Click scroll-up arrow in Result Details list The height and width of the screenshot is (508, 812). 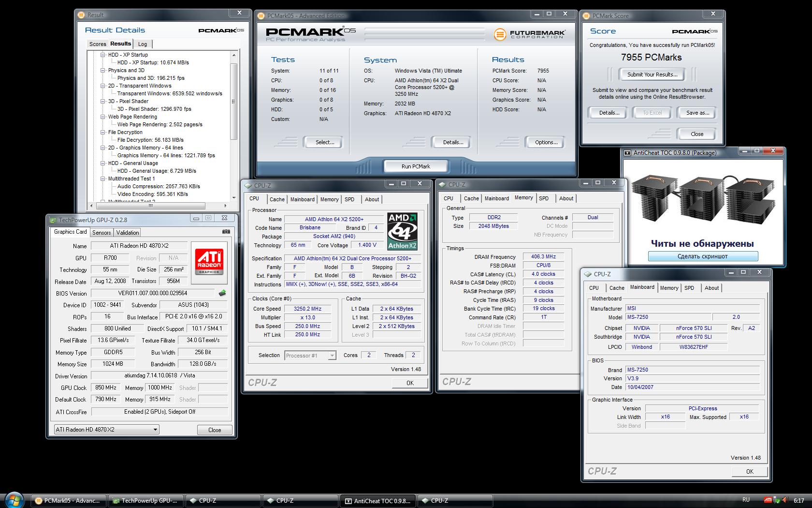pyautogui.click(x=234, y=55)
